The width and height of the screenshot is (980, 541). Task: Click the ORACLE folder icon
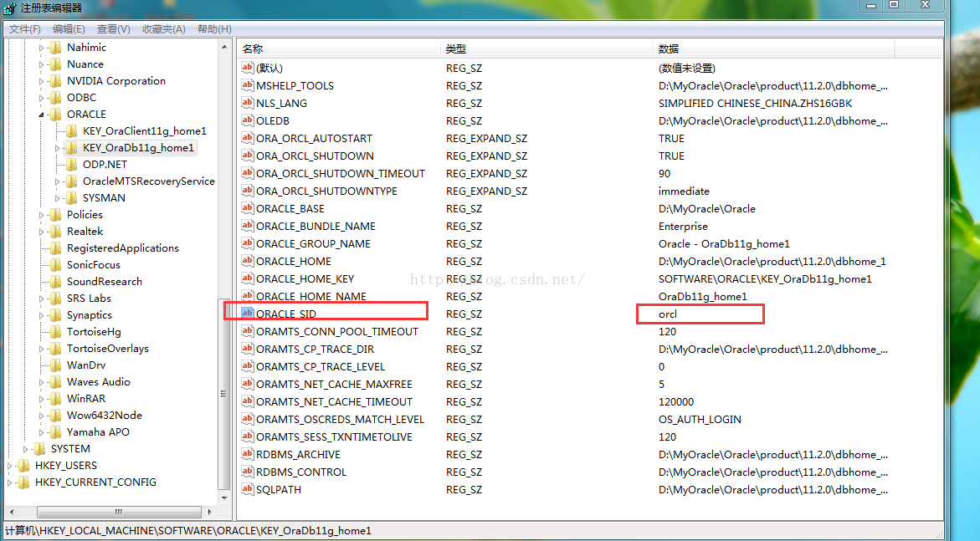pos(55,115)
